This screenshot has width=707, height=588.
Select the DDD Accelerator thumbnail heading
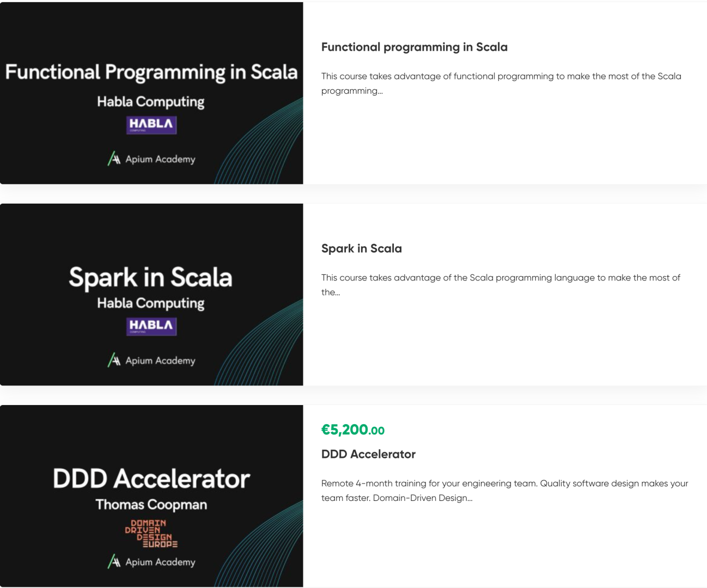point(151,479)
